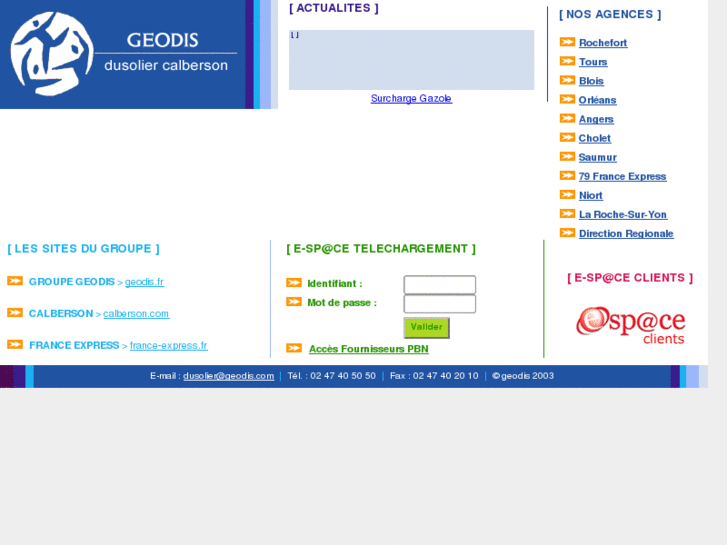727x545 pixels.
Task: Open the Angers agency link
Action: (x=596, y=119)
